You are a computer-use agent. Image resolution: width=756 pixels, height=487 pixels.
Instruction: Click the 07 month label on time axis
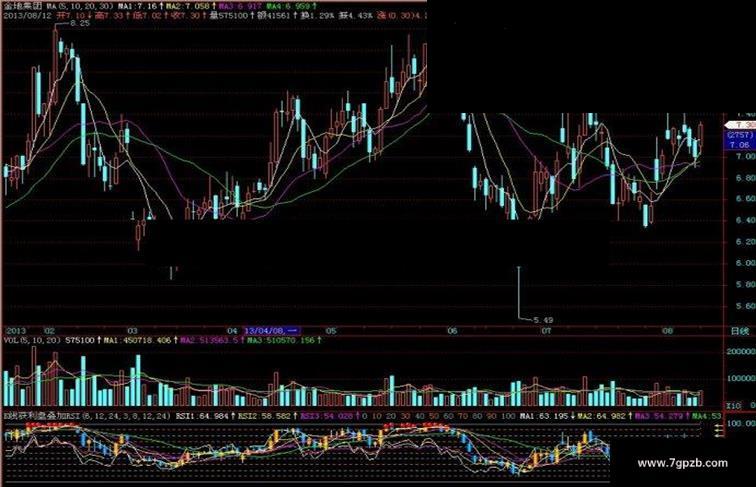546,331
